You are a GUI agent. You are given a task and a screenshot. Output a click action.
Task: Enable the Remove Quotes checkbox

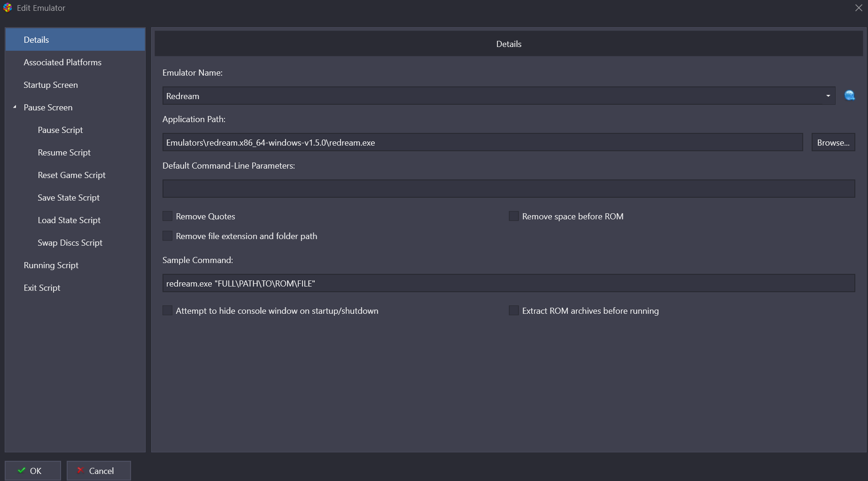(167, 216)
